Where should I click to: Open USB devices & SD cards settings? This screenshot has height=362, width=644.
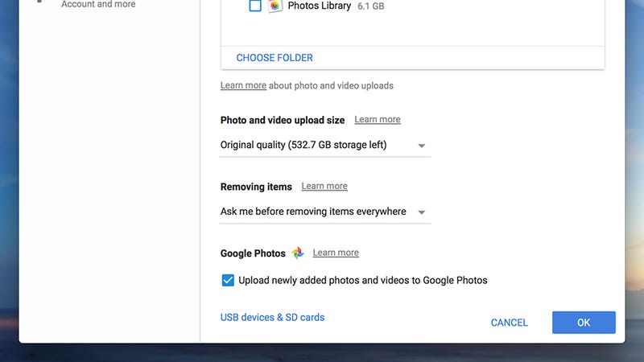272,317
